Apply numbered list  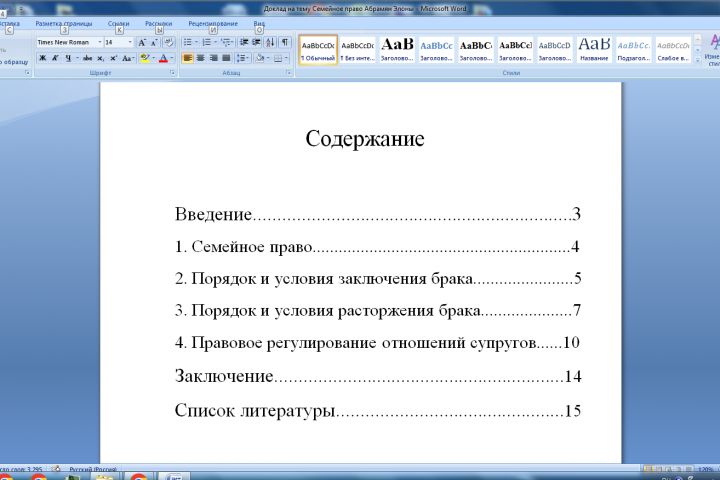click(x=207, y=42)
